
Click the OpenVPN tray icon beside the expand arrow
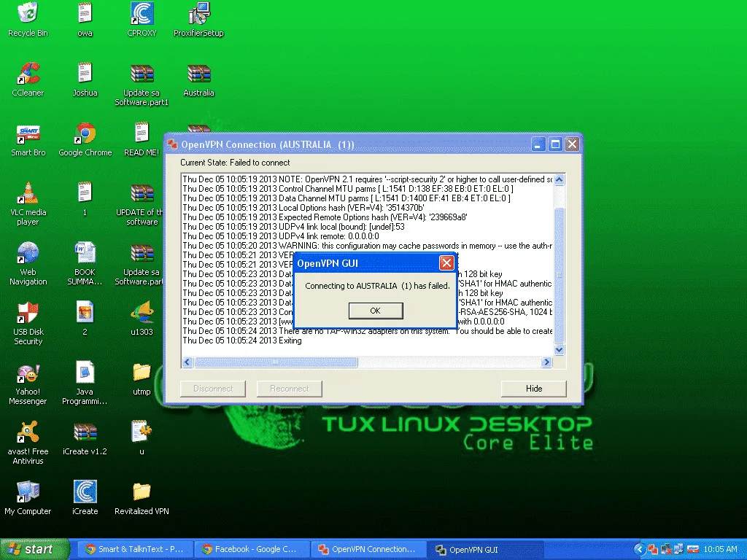click(x=653, y=549)
